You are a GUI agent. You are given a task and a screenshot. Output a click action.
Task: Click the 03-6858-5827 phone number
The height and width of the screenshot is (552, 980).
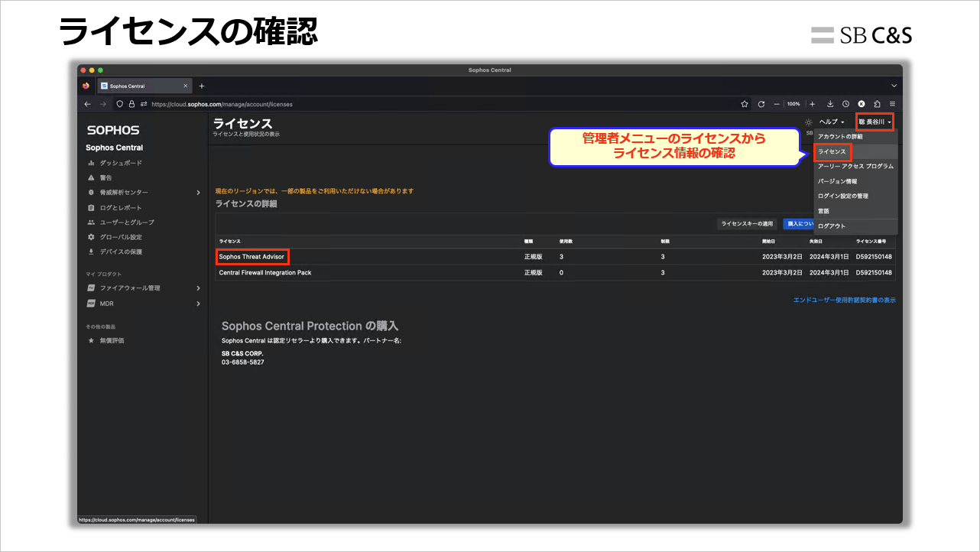tap(243, 362)
